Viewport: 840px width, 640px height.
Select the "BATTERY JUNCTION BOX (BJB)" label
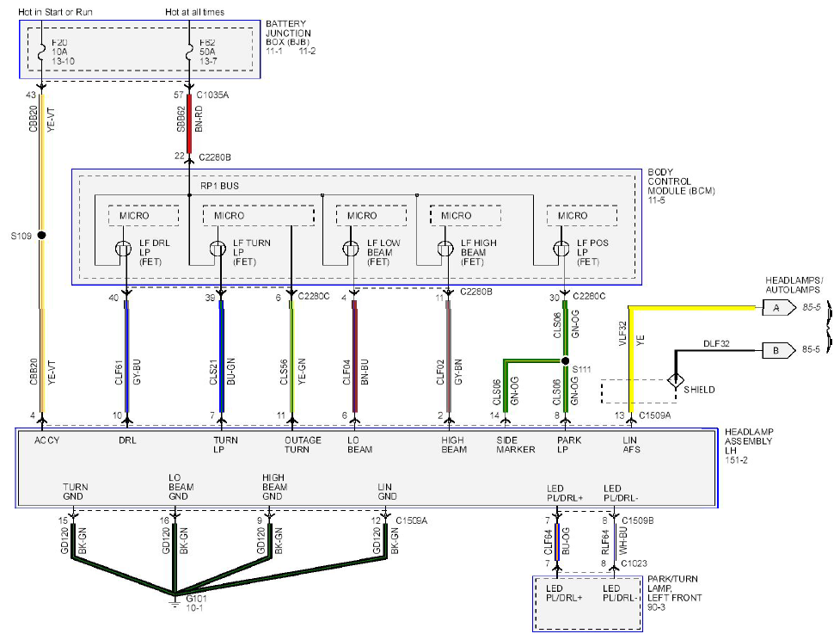click(x=288, y=33)
